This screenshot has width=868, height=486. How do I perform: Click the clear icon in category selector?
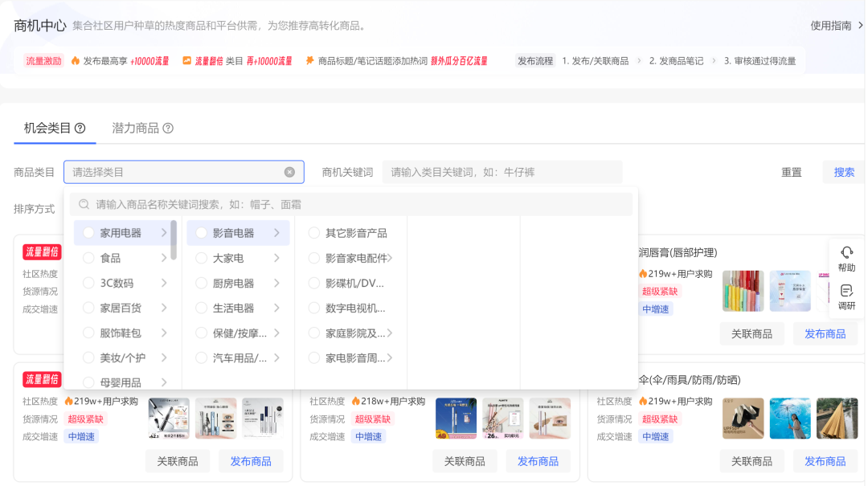289,172
